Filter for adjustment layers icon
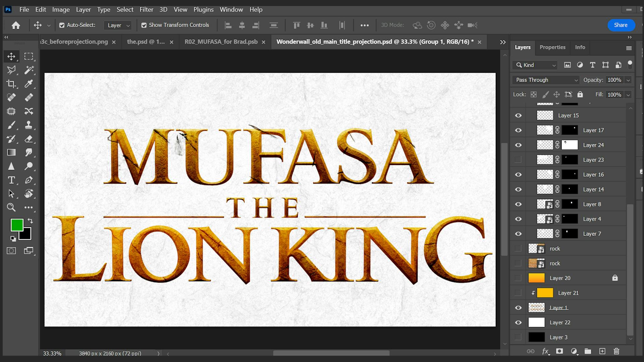Viewport: 644px width, 362px height. coord(580,65)
